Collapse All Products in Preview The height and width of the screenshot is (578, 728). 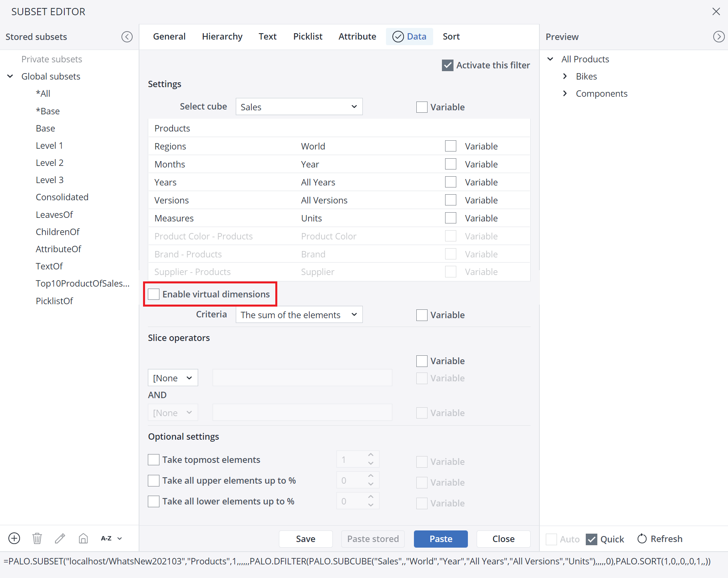[550, 59]
